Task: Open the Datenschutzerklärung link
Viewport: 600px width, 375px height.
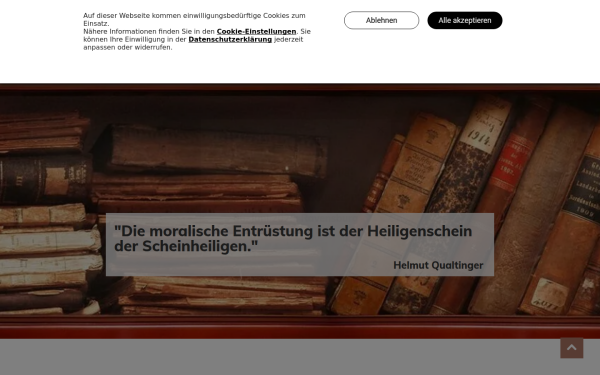Action: coord(230,39)
